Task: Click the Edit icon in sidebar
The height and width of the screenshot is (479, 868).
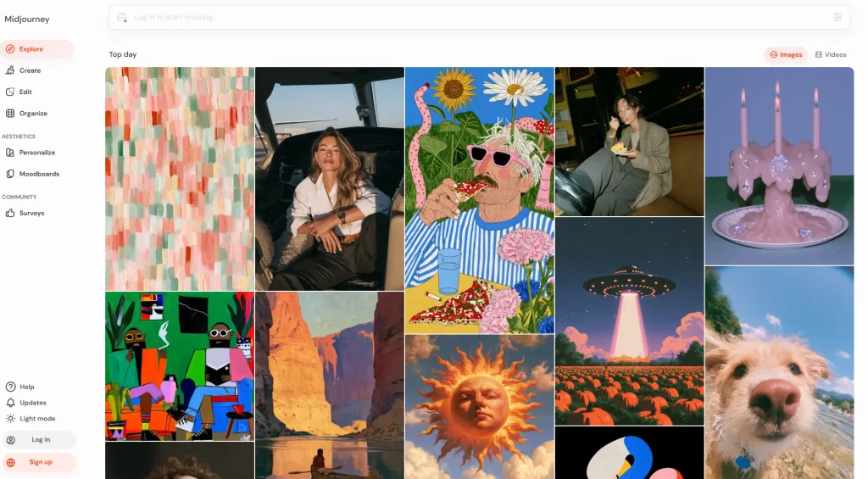Action: pyautogui.click(x=10, y=92)
